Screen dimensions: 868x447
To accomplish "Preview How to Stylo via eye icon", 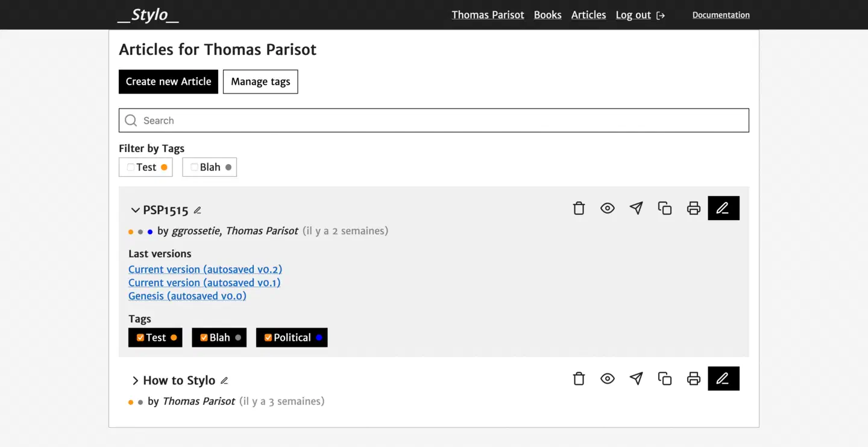I will pyautogui.click(x=608, y=379).
